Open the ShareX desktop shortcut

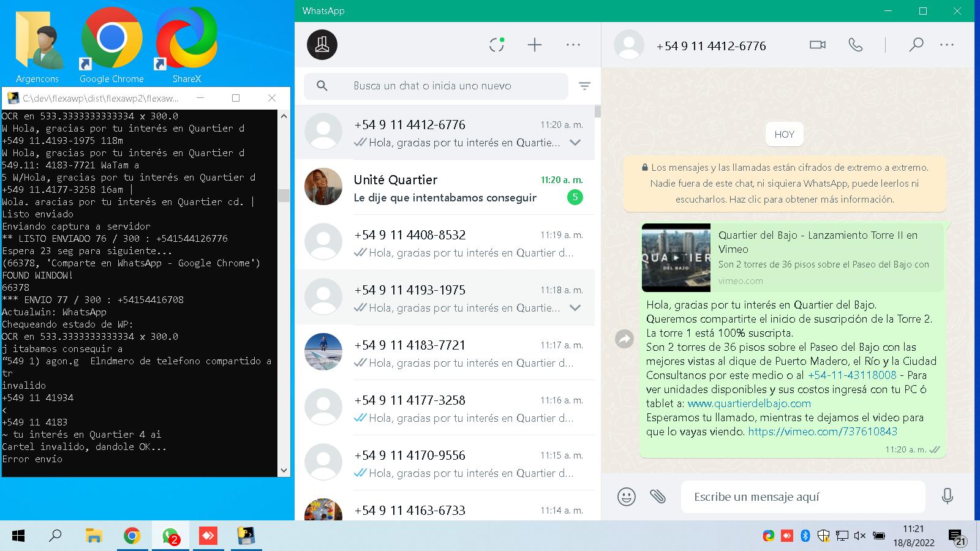click(186, 46)
